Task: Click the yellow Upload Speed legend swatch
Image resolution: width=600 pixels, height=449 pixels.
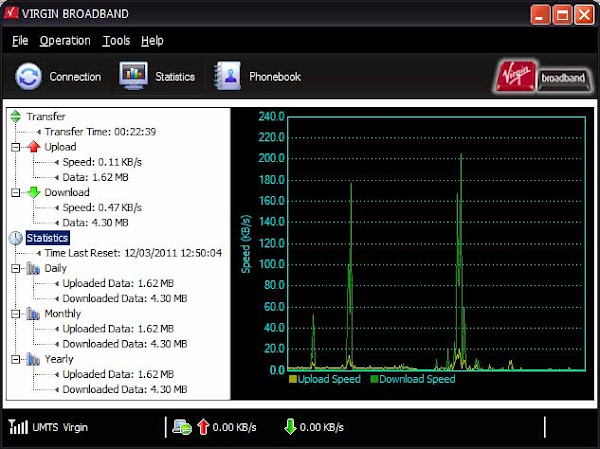Action: click(x=293, y=379)
